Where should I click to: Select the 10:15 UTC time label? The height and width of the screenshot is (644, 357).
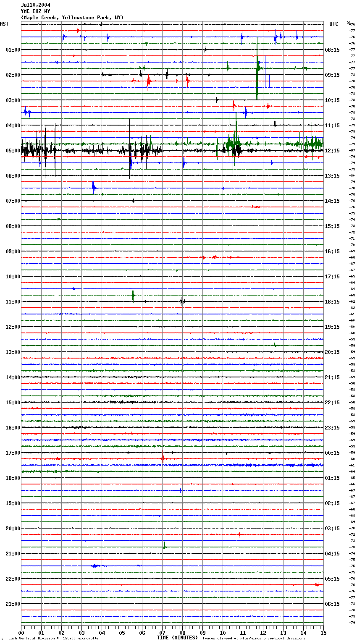pyautogui.click(x=332, y=100)
